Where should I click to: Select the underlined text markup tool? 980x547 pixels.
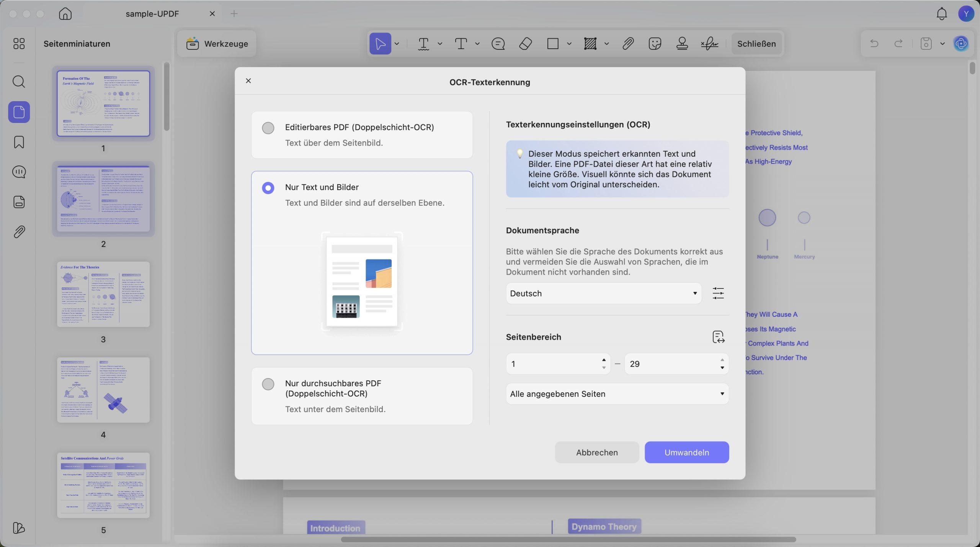click(423, 44)
